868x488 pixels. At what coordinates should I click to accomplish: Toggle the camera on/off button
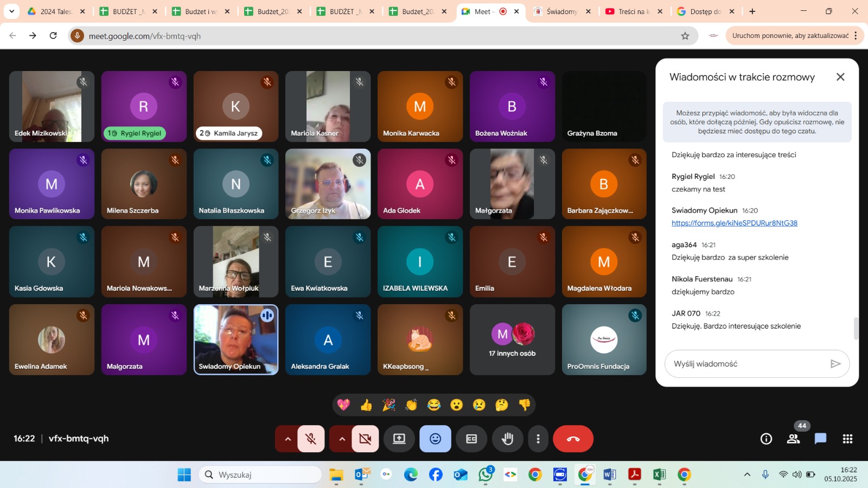point(366,439)
